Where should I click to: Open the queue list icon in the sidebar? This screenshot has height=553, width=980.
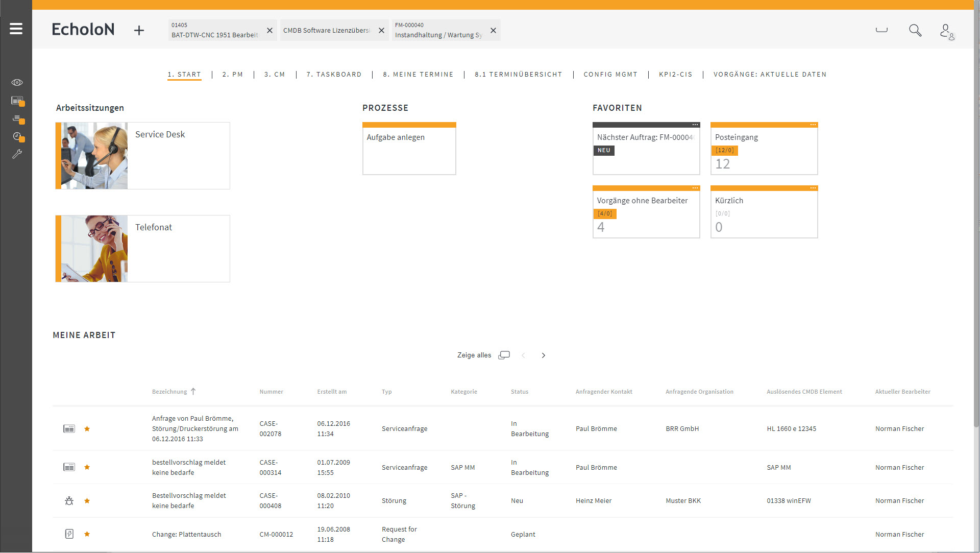17,119
